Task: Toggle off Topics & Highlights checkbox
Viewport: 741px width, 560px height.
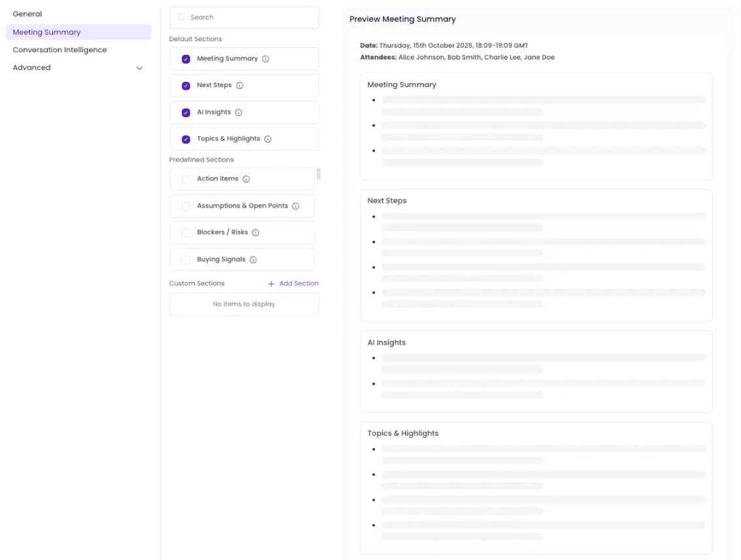Action: coord(186,139)
